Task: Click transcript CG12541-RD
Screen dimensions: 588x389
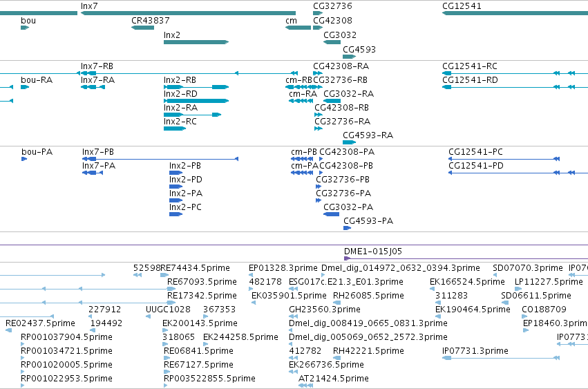Action: (470, 80)
